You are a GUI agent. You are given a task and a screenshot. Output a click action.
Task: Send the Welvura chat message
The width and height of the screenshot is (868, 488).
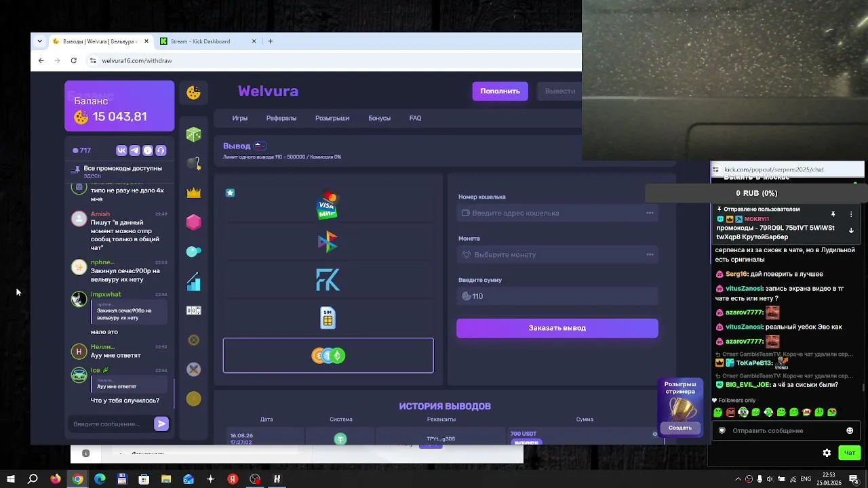161,424
